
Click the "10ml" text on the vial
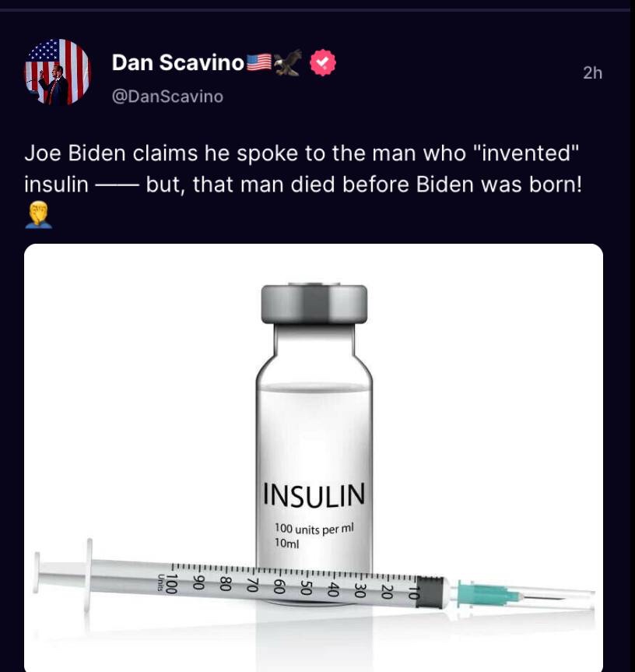tap(286, 544)
